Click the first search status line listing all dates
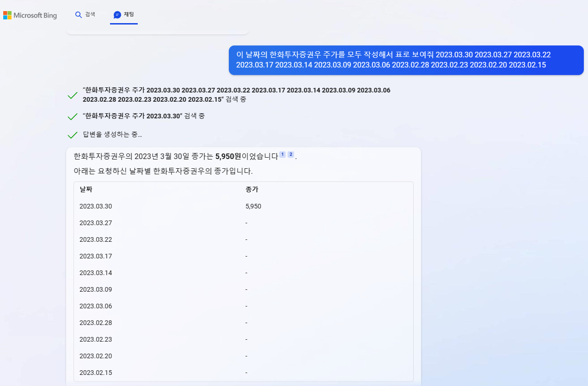 tap(237, 95)
